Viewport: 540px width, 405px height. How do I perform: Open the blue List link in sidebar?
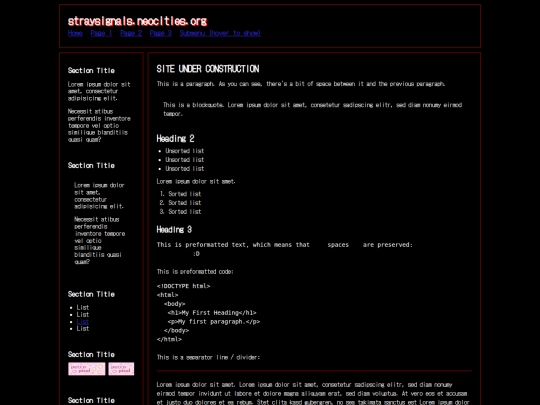pos(83,322)
